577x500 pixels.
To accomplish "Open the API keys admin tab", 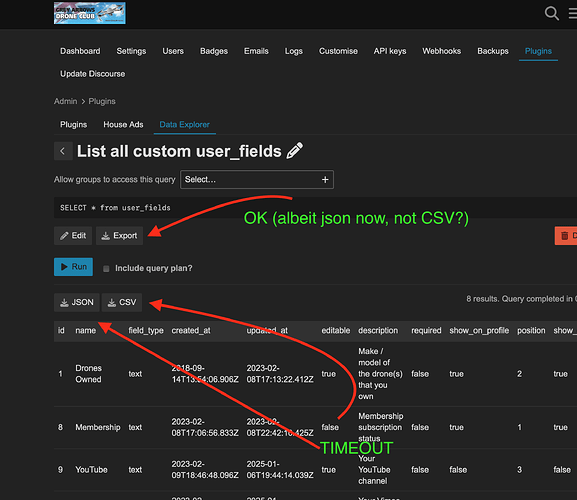I will click(390, 51).
